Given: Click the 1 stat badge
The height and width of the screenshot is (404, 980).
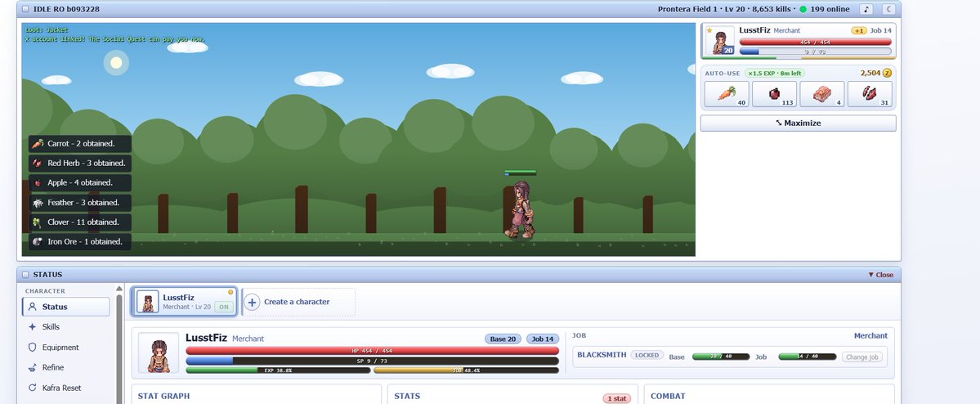Looking at the screenshot, I should (617, 398).
